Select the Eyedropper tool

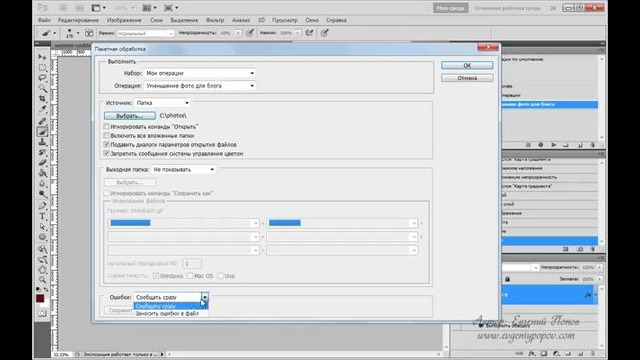coord(42,109)
